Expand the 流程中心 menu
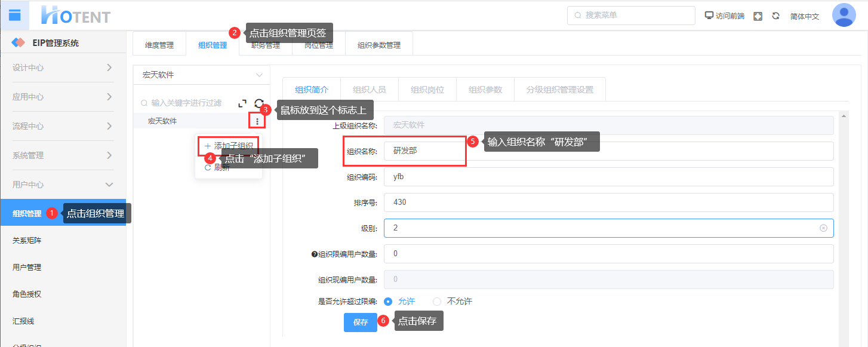The height and width of the screenshot is (347, 868). (x=63, y=126)
